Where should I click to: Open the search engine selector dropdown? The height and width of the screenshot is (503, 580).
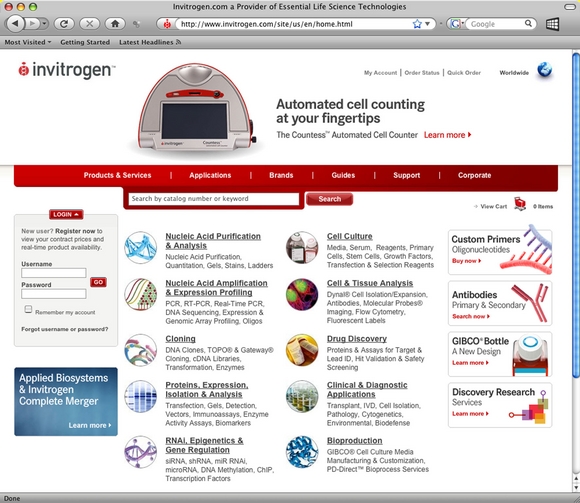coord(456,24)
